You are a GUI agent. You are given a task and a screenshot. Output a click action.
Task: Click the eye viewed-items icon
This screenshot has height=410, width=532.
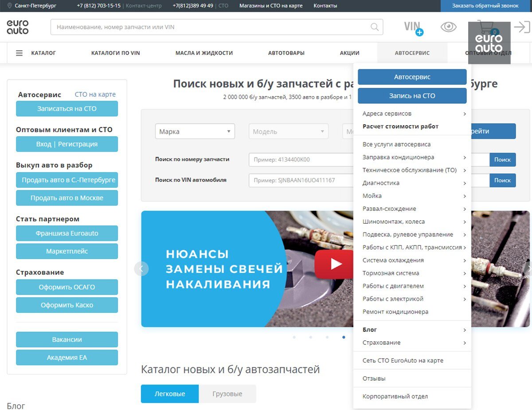(448, 27)
